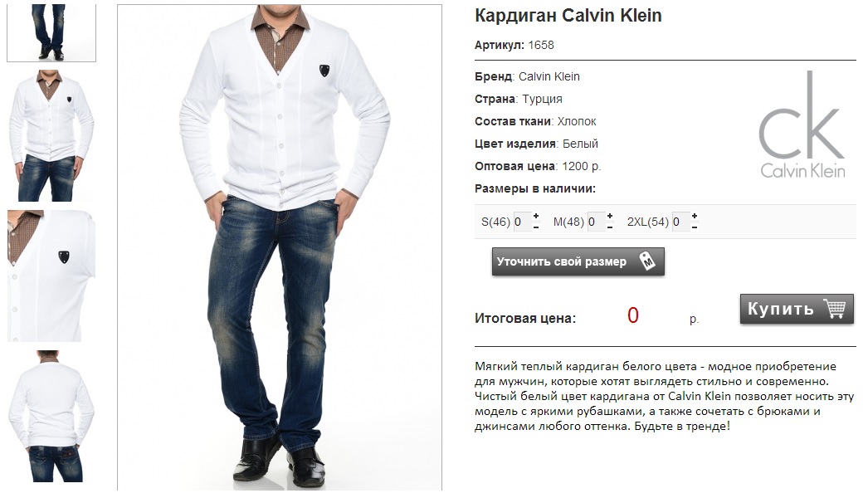Click the shopping cart icon on Купить
Image resolution: width=868 pixels, height=498 pixels.
pos(834,309)
